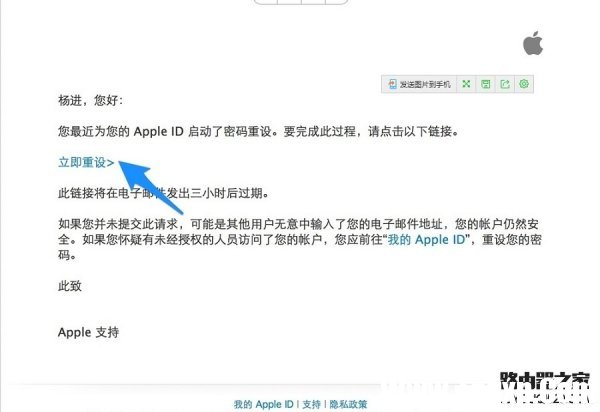Expand image with the green fullscreen icon
Viewport: 600px width, 412px height.
(x=466, y=84)
